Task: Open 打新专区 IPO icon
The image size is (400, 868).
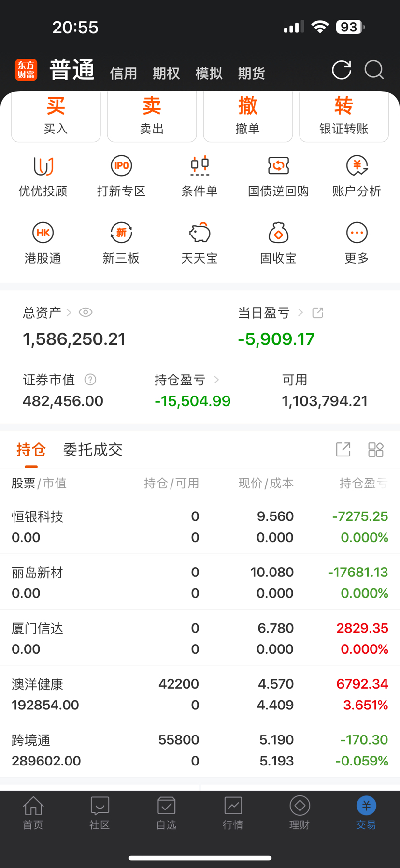Action: coord(121,166)
